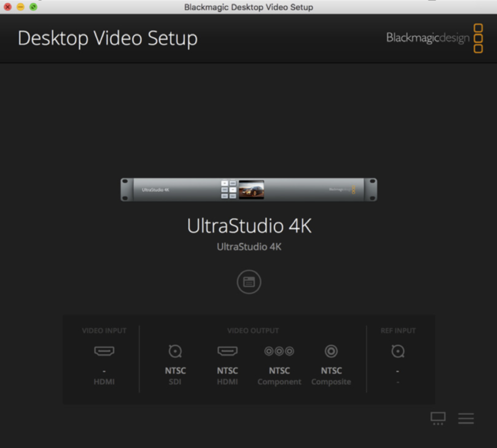Click the Component output triple connector icon
Viewport: 497px width, 448px height.
279,351
